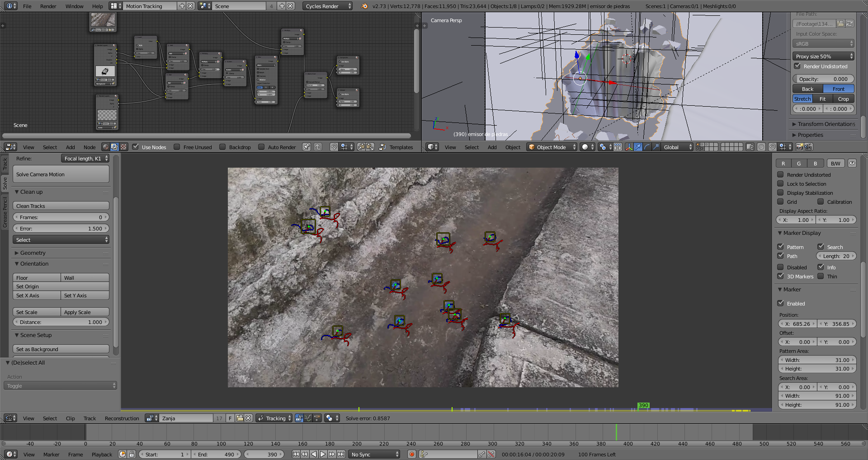Click the pin node tree icon
Screen dimensions: 868x460
click(307, 147)
